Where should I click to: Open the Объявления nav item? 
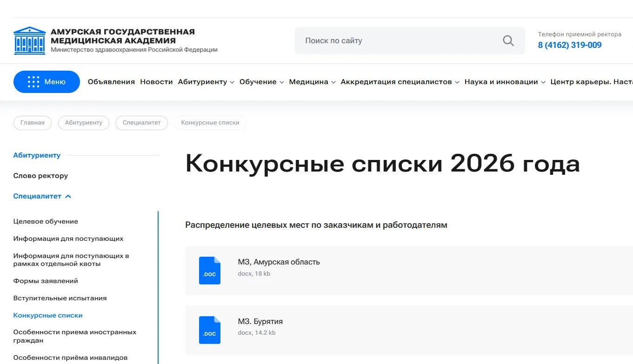pos(111,82)
